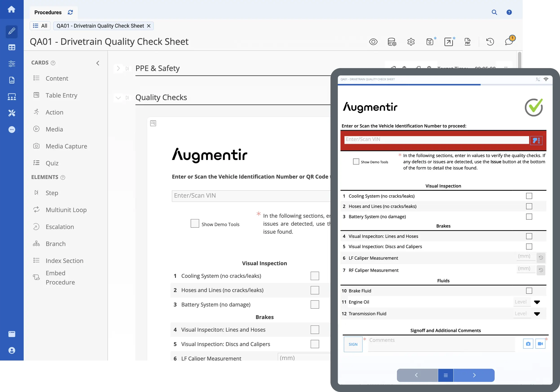This screenshot has width=560, height=392.
Task: Publish the procedure with the export arrow icon
Action: (x=449, y=41)
